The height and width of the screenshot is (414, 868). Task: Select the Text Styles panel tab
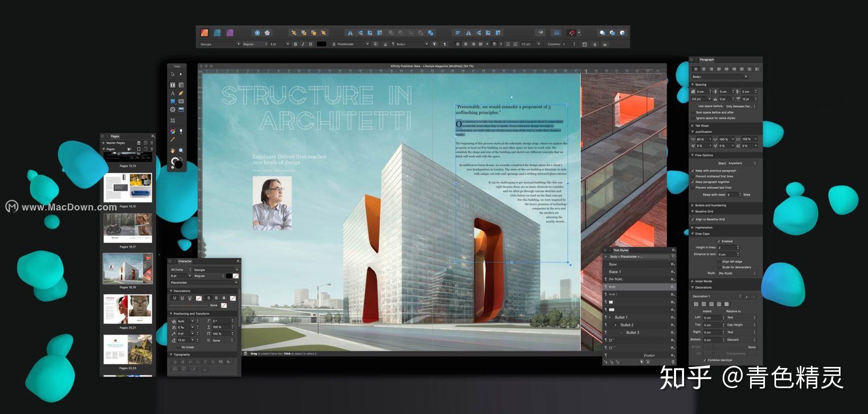click(621, 250)
